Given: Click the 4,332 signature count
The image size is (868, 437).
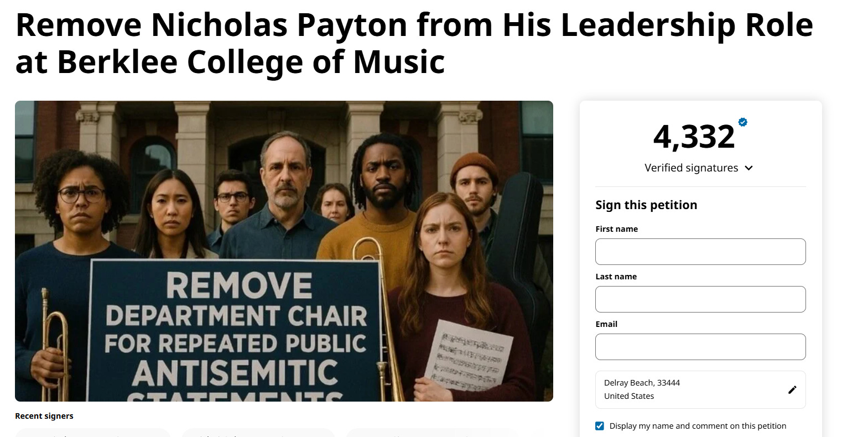Looking at the screenshot, I should coord(694,136).
